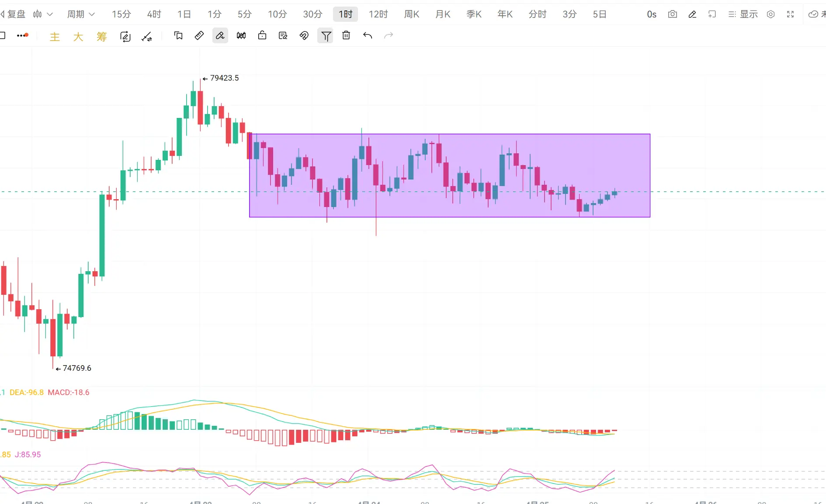Toggle the drawing filter funnel
The image size is (826, 504).
click(x=326, y=36)
